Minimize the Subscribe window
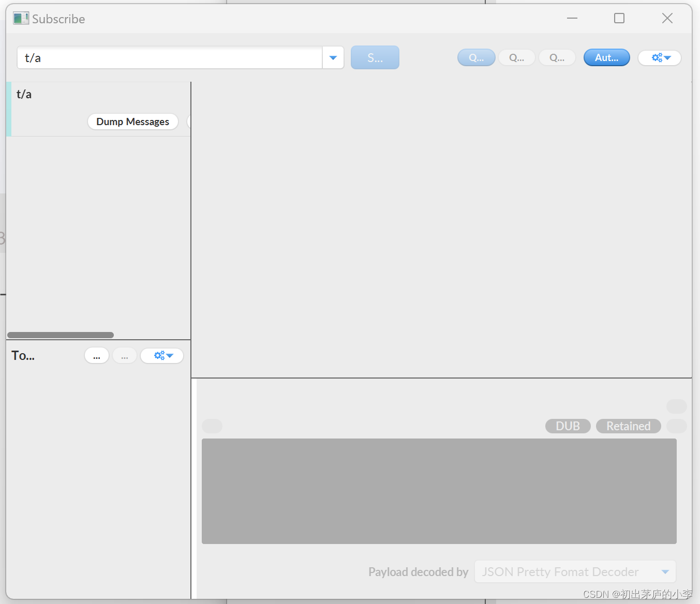The image size is (700, 604). 572,19
